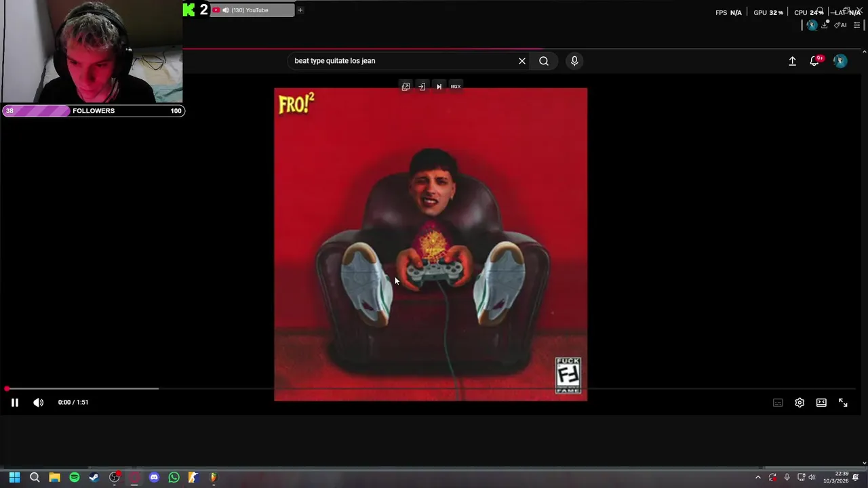Click the side-panel arrow overlay icon
This screenshot has width=868, height=488.
pos(422,87)
